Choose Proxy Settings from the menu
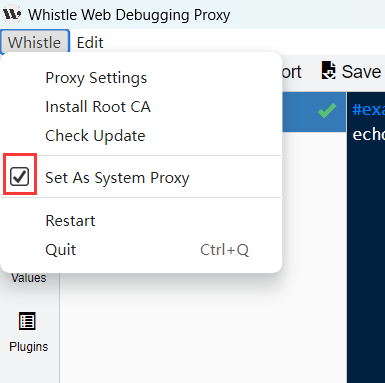 [96, 78]
